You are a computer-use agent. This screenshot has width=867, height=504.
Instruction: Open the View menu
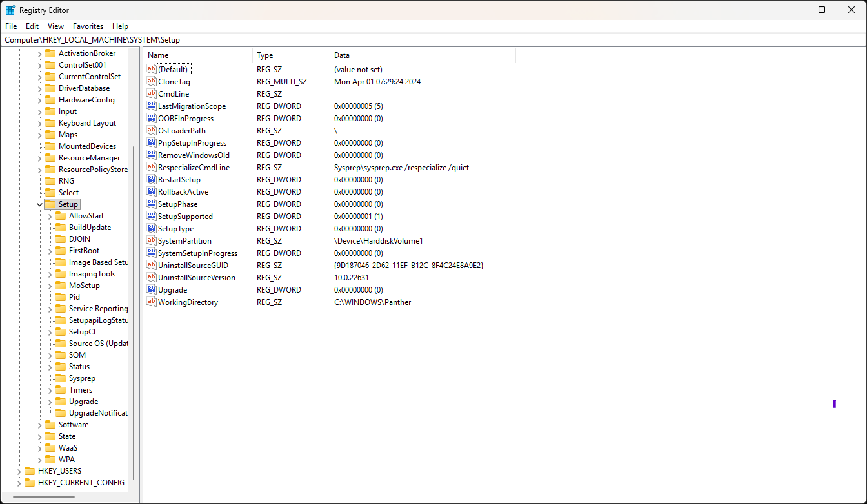click(x=56, y=26)
